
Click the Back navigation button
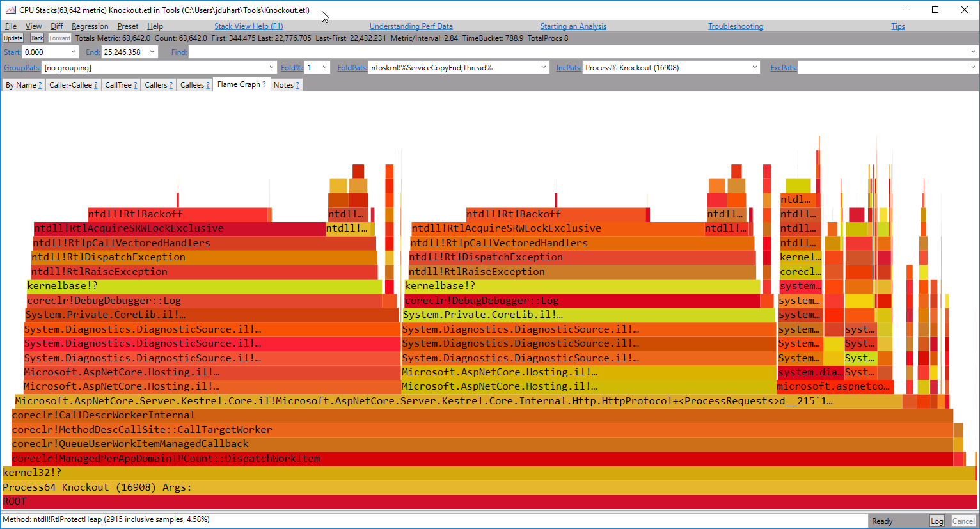(x=36, y=38)
